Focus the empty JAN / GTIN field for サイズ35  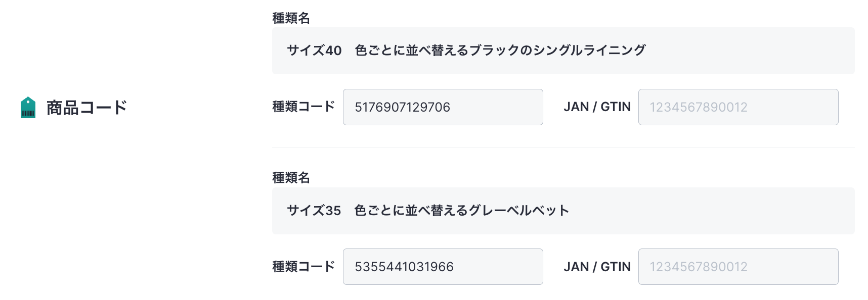[739, 267]
